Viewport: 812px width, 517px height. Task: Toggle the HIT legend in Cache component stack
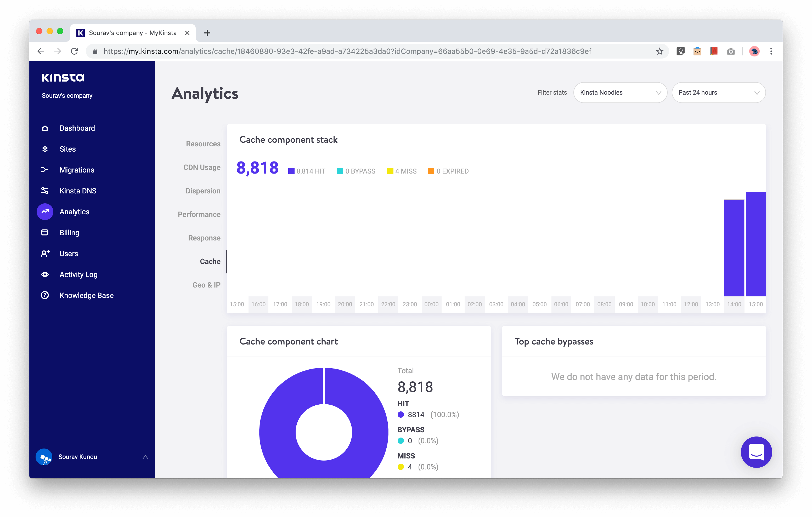coord(307,171)
